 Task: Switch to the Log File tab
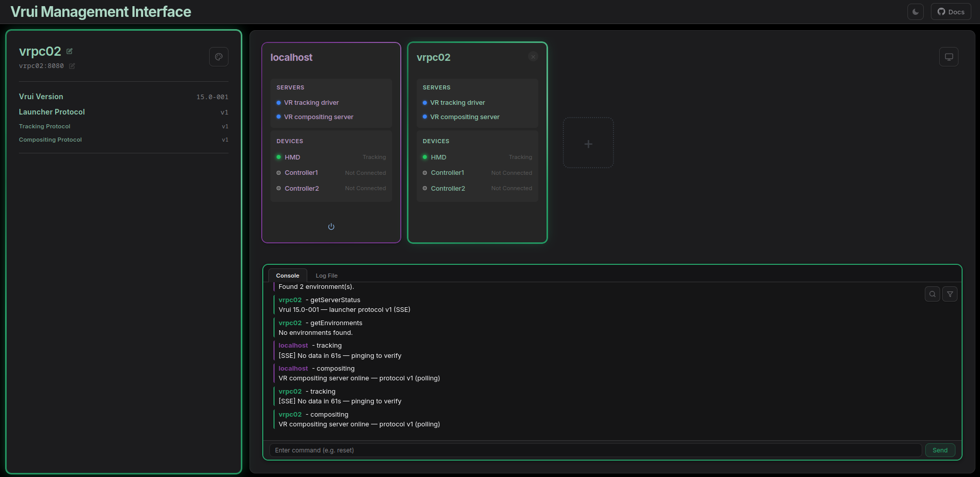(x=327, y=276)
